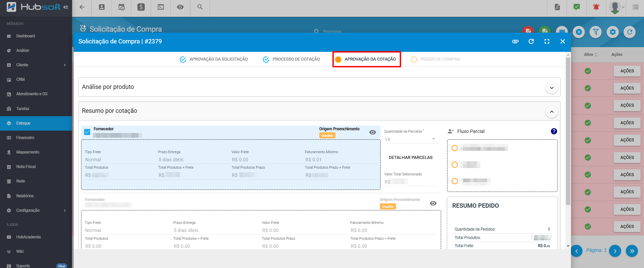Open the Estoque module in sidebar
This screenshot has width=644, height=268.
point(24,123)
